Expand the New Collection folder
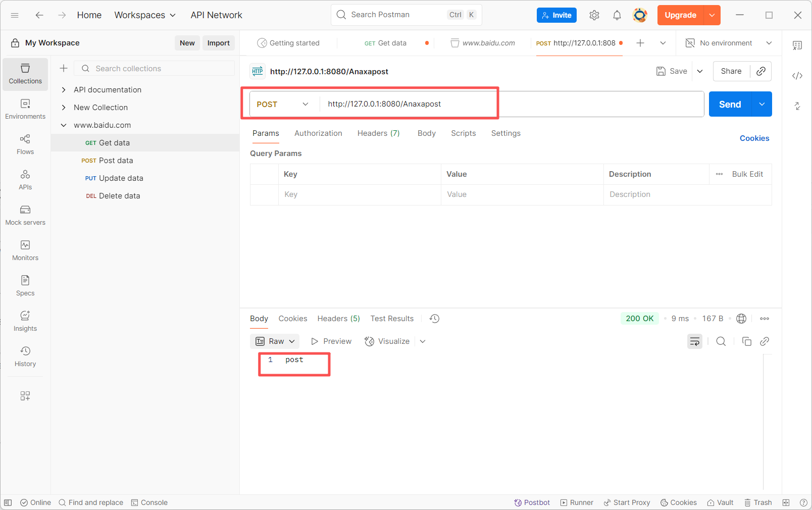 click(x=64, y=108)
